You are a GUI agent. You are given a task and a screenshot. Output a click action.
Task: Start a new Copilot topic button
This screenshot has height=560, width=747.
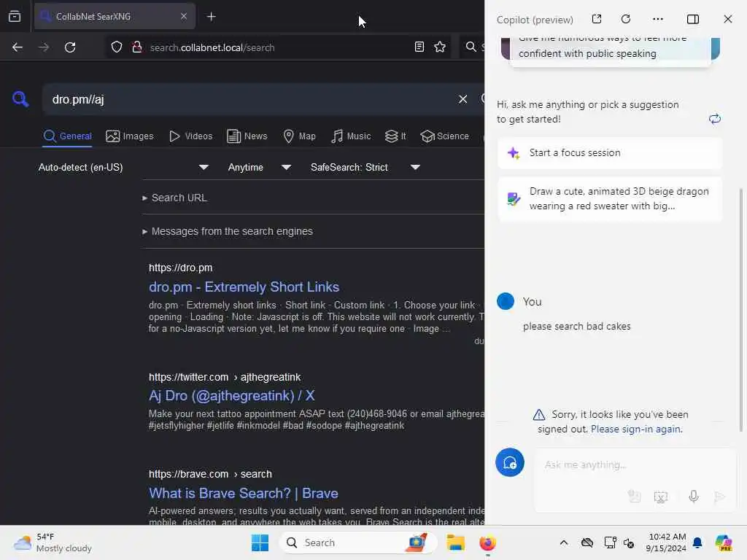coord(510,462)
